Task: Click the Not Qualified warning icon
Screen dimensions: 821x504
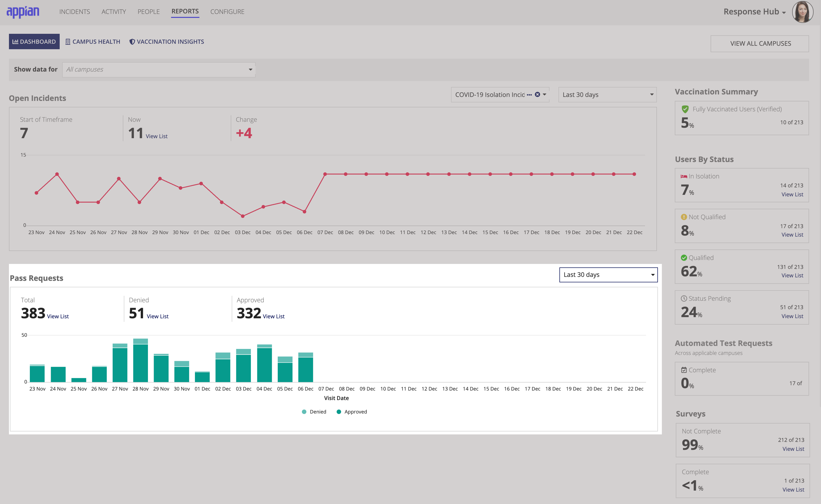Action: (x=684, y=217)
